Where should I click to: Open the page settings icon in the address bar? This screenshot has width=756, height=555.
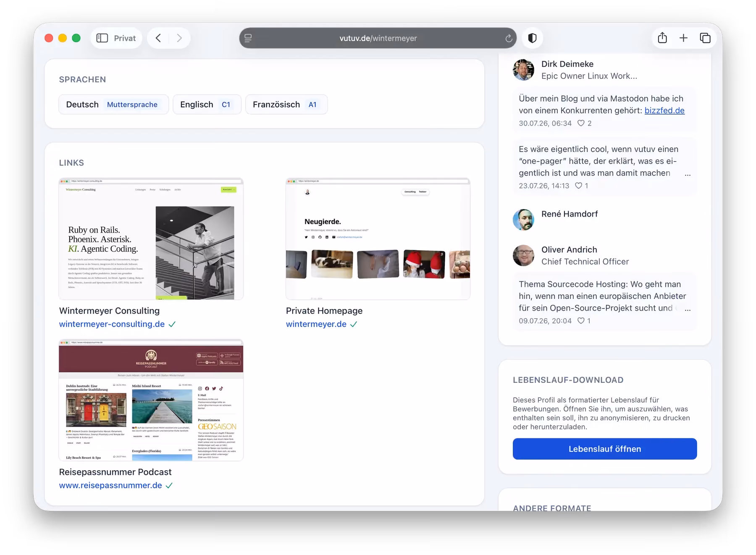tap(248, 38)
